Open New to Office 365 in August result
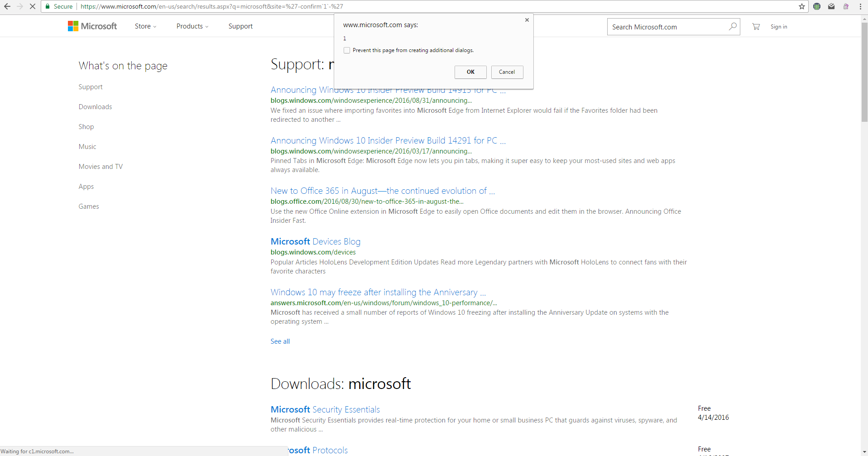Screen dimensions: 868x456 (x=383, y=191)
